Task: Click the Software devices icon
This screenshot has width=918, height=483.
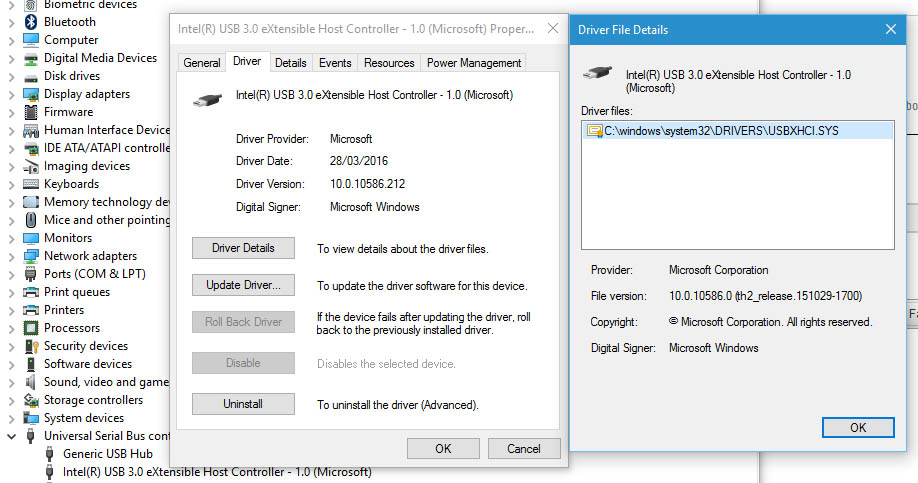Action: [30, 364]
